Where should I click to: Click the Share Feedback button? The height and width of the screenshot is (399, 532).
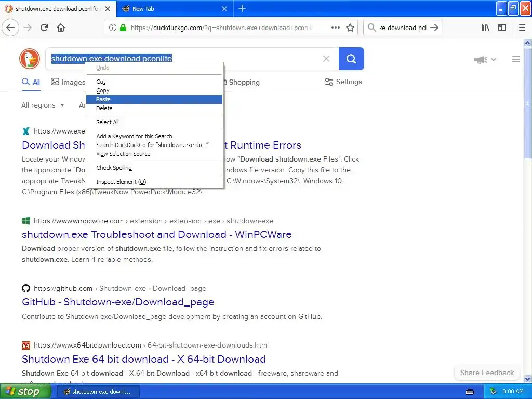[487, 373]
